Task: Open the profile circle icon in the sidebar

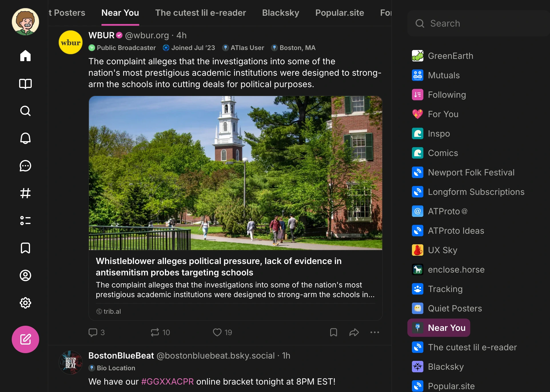Action: [25, 275]
